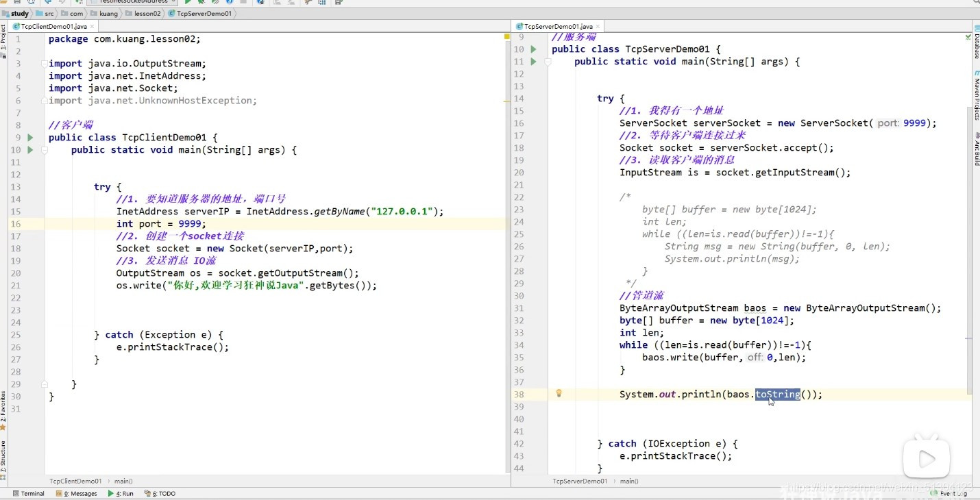Click line number 16 in client gutter
980x500 pixels.
click(x=16, y=224)
